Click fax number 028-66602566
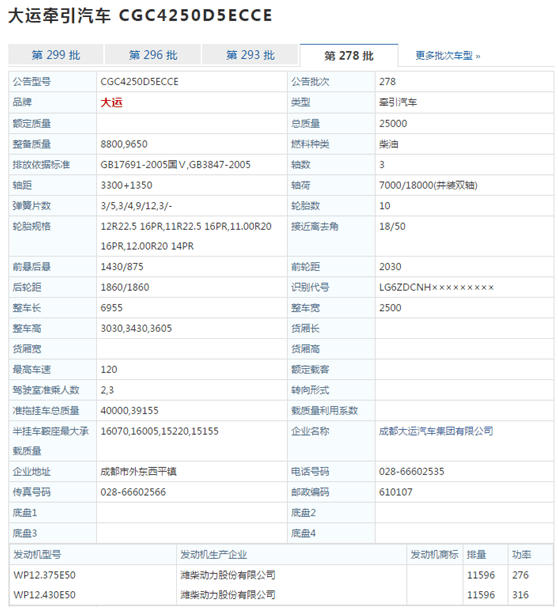The image size is (558, 609). point(133,492)
